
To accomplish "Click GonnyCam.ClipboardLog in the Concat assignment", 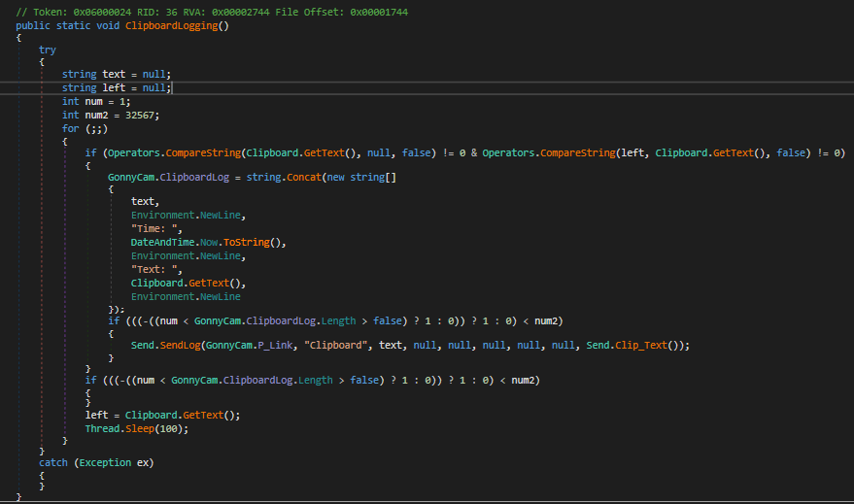I will click(x=168, y=177).
